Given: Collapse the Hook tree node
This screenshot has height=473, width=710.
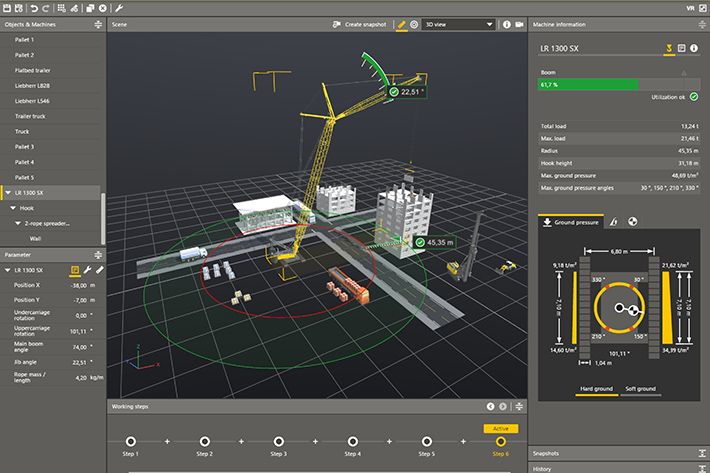Looking at the screenshot, I should [15, 207].
